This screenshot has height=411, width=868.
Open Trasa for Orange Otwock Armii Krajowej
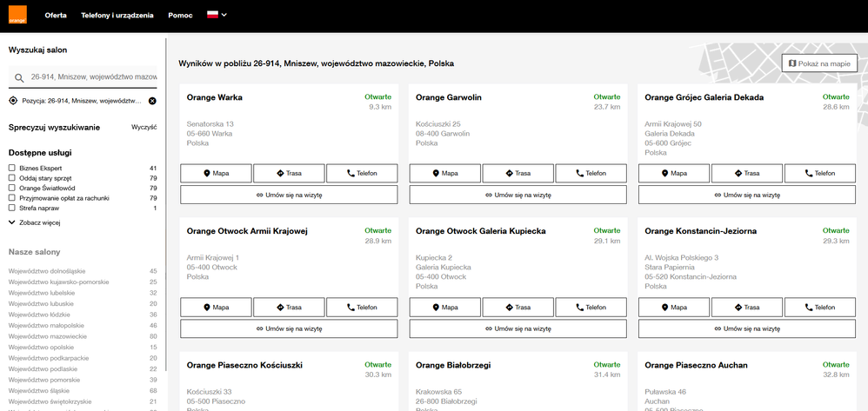(x=289, y=307)
